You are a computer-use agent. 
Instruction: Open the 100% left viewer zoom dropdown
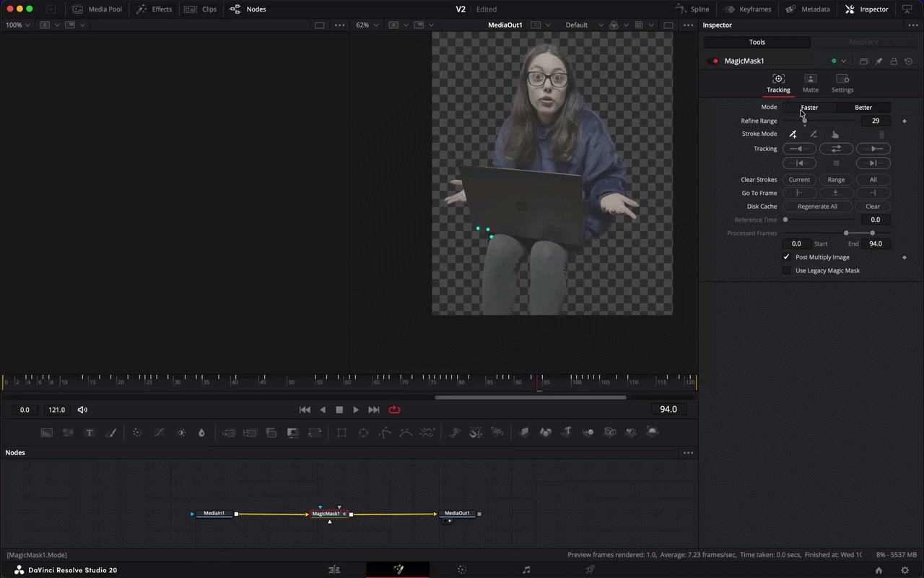(x=18, y=25)
